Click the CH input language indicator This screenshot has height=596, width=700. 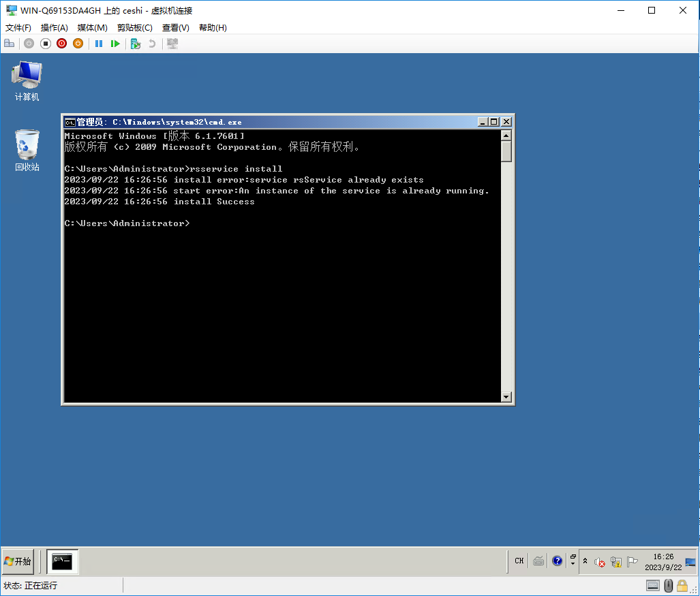click(519, 561)
